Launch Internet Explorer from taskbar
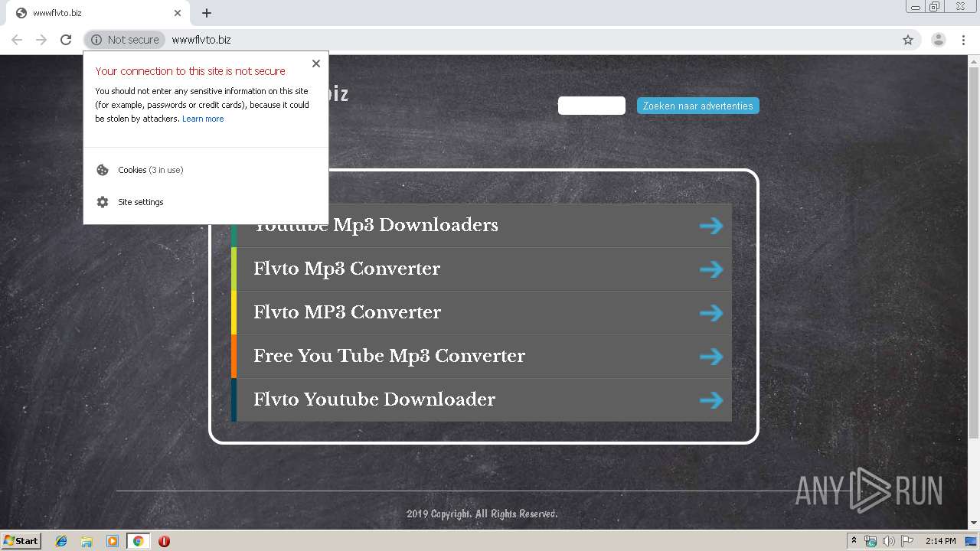This screenshot has height=551, width=980. tap(61, 541)
